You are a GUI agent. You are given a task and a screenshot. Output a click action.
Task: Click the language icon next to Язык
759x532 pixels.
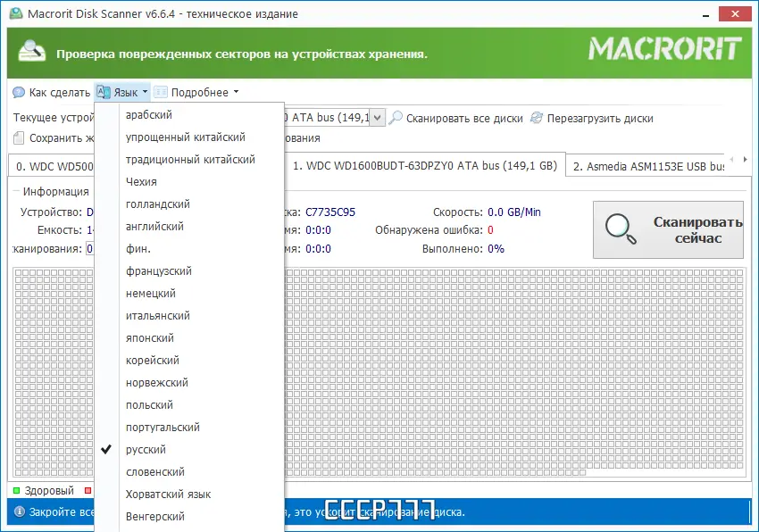(104, 92)
